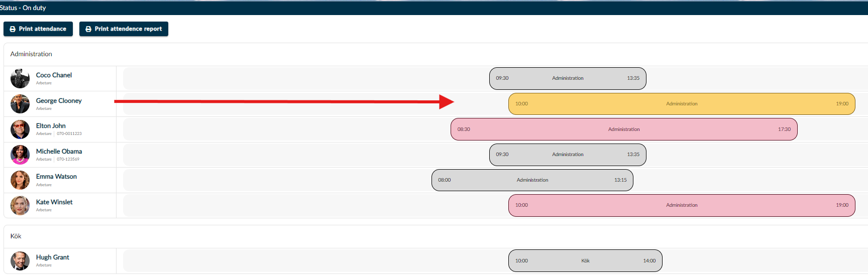The height and width of the screenshot is (279, 868).
Task: Open George Clooney's profile photo
Action: 20,104
